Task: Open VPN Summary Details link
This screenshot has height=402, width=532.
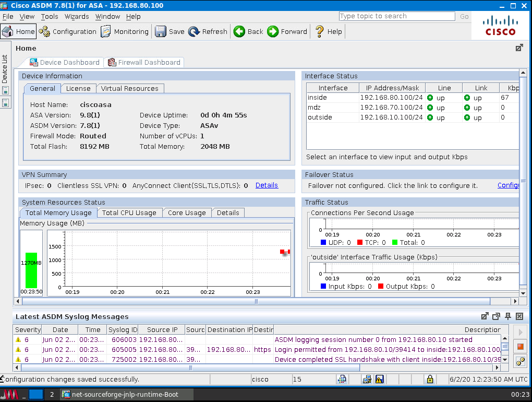Action: tap(267, 185)
